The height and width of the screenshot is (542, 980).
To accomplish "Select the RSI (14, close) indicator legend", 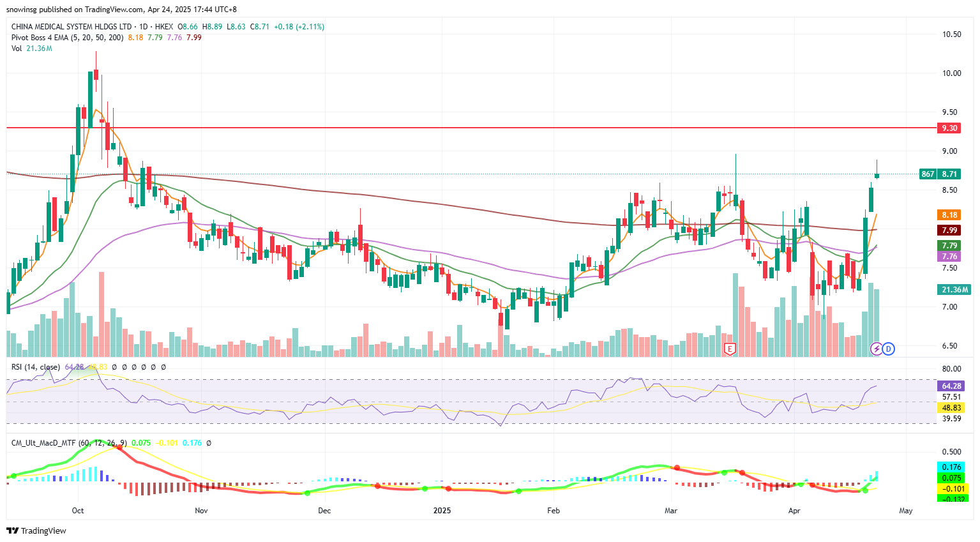I will coord(36,367).
